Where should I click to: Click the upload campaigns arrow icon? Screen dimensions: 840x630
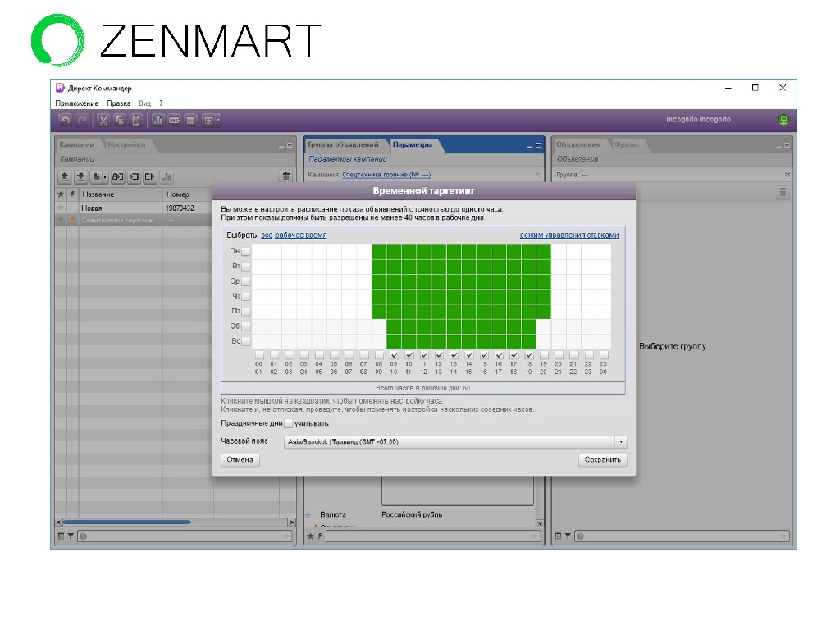coord(64,177)
